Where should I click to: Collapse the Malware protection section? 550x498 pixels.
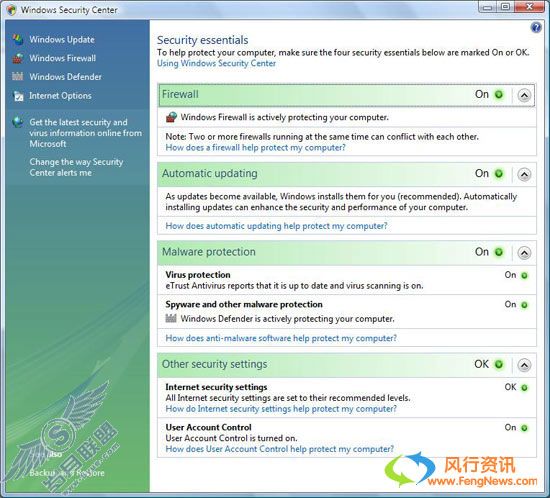[x=524, y=253]
